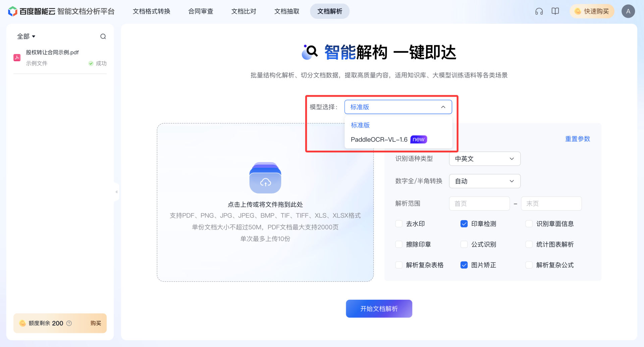Uncheck the 图片矫正 checkbox
The image size is (644, 347).
pyautogui.click(x=464, y=265)
